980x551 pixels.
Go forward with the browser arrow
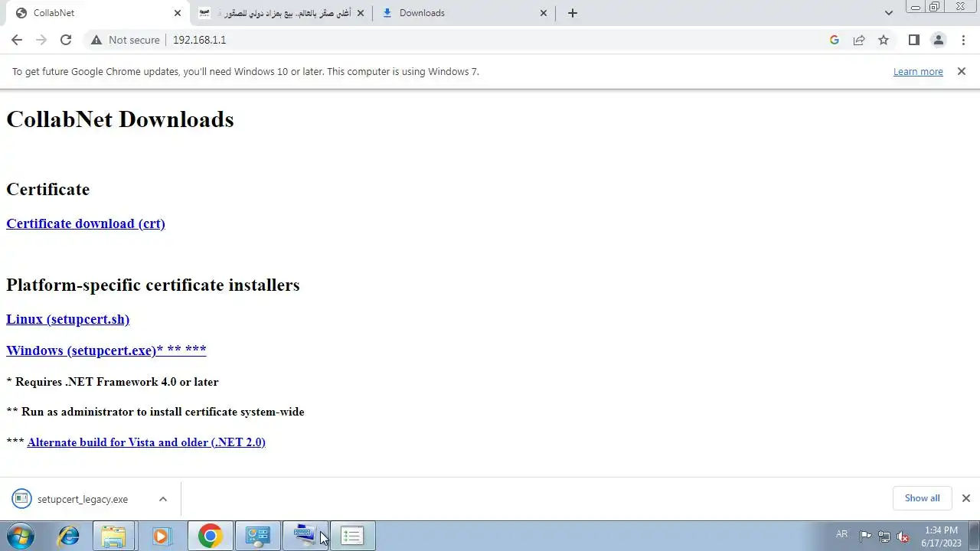pos(41,40)
